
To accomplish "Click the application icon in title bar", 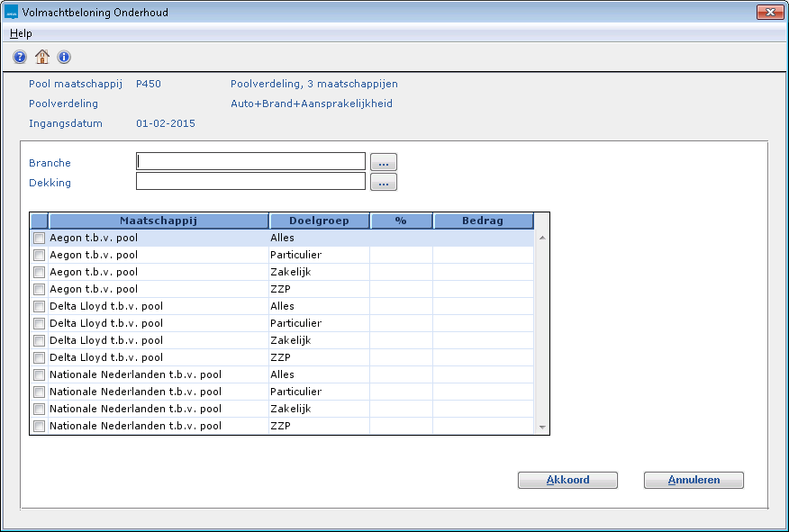I will 11,13.
